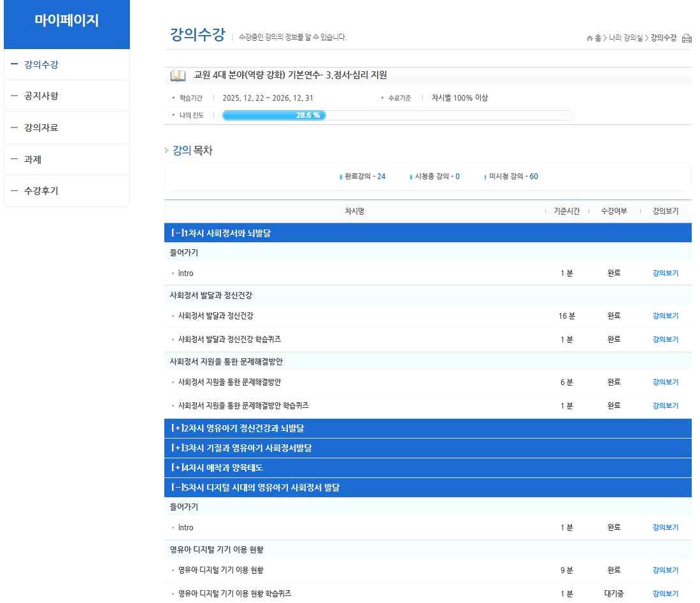
Task: Click the printer icon in breadcrumb bar
Action: [687, 38]
